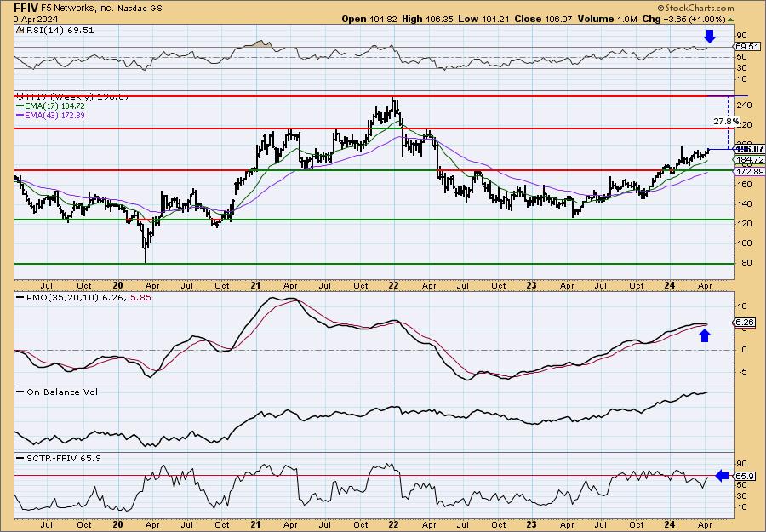Click the 'Open 191.82' value
The height and width of the screenshot is (532, 766).
(x=369, y=19)
